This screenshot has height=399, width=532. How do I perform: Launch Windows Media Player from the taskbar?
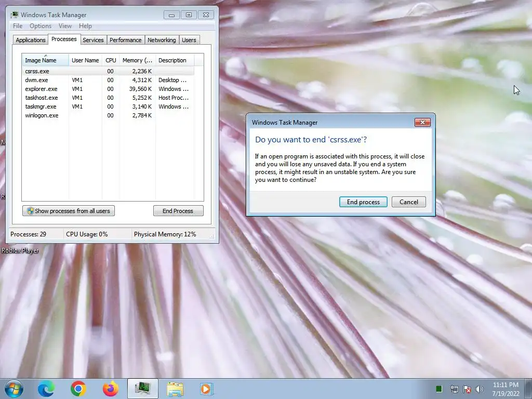[x=206, y=389]
